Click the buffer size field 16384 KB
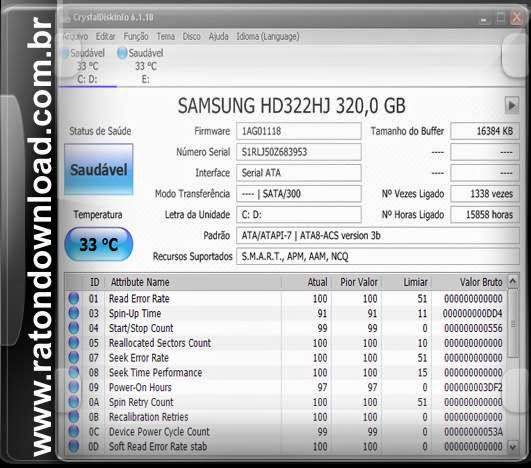This screenshot has width=531, height=468. [x=485, y=131]
